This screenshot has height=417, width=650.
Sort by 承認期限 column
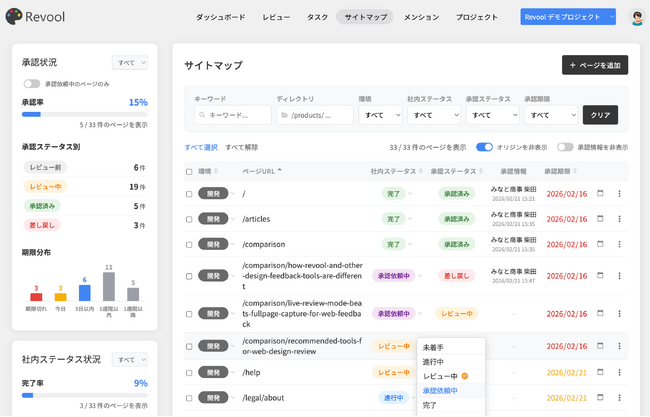point(560,171)
